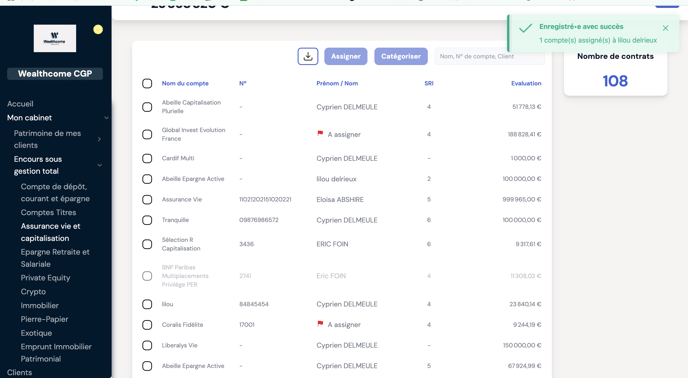Click the Assigner button
Screen dimensions: 688x378
pyautogui.click(x=346, y=56)
